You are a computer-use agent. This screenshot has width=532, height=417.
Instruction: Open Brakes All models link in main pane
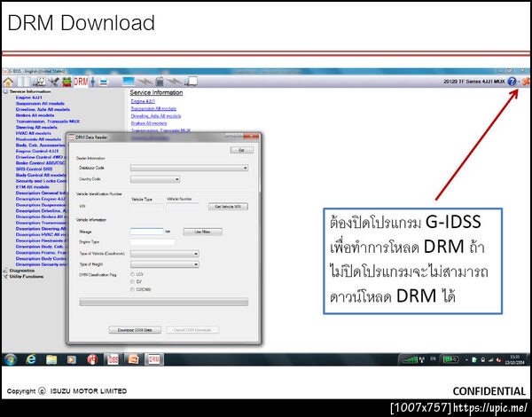click(x=149, y=123)
